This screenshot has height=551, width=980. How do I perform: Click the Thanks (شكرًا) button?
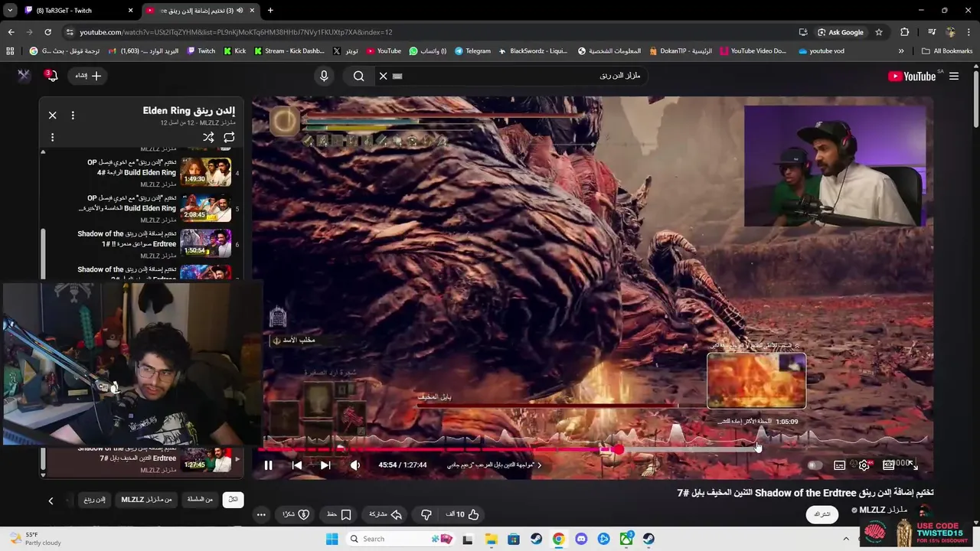click(296, 514)
